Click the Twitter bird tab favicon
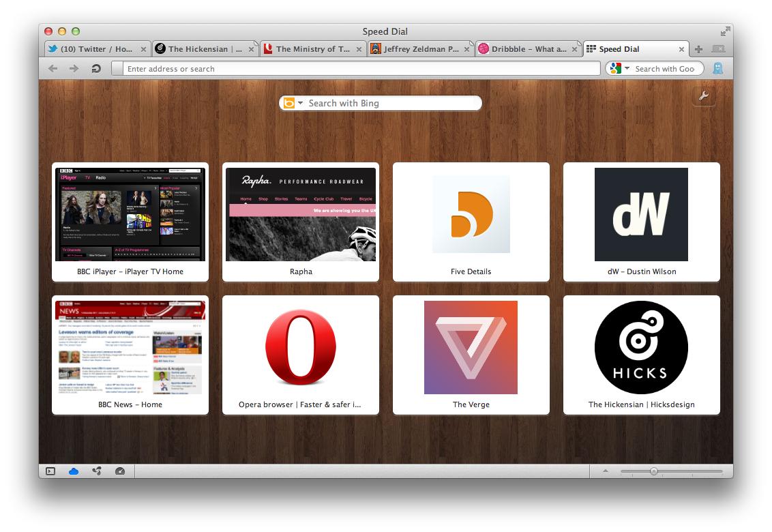 pos(53,49)
